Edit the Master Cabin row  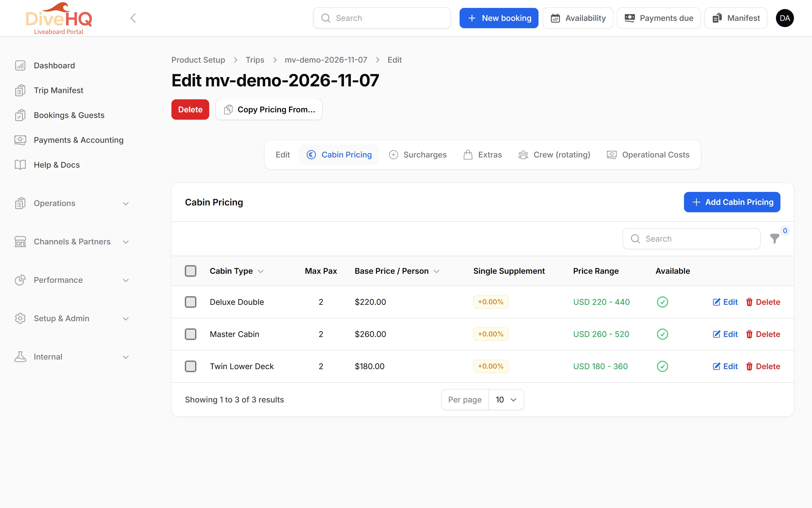point(725,334)
